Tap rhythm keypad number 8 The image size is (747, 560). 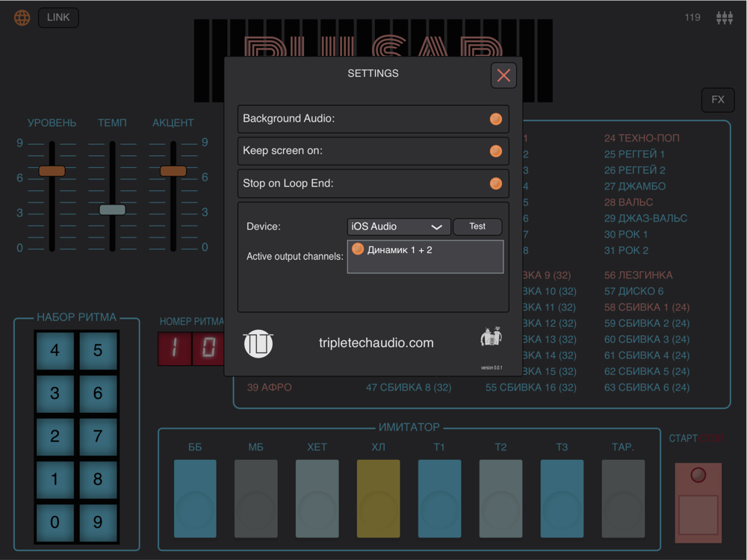click(98, 479)
